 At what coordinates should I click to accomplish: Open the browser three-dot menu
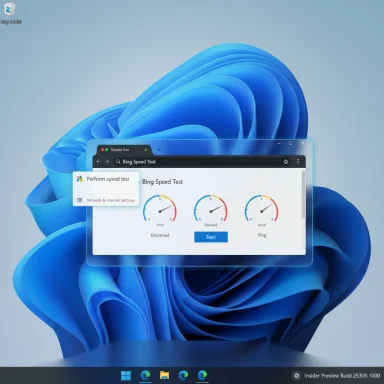point(298,162)
